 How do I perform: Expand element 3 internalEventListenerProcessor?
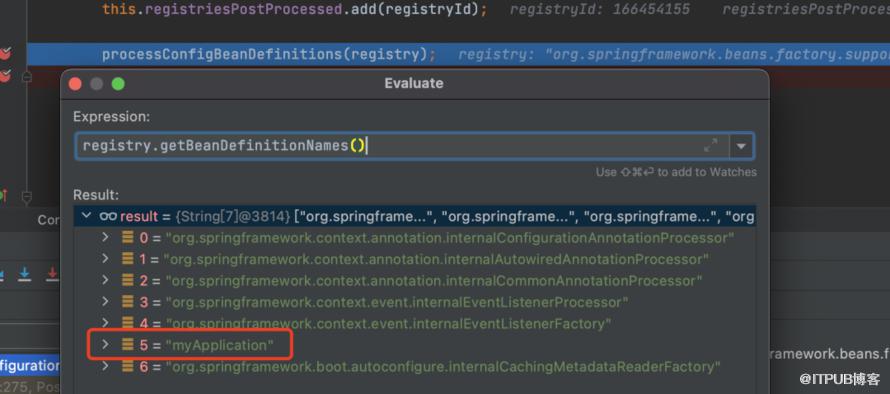tap(105, 301)
